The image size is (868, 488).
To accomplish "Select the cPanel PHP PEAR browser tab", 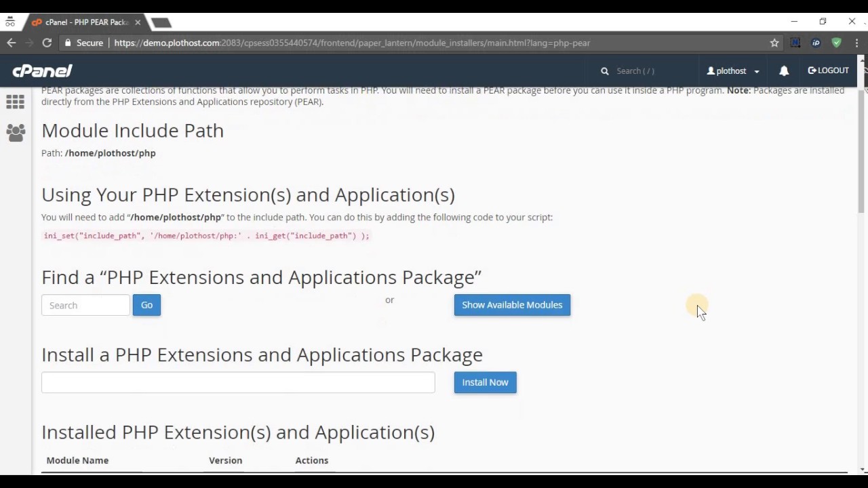I will tap(80, 22).
